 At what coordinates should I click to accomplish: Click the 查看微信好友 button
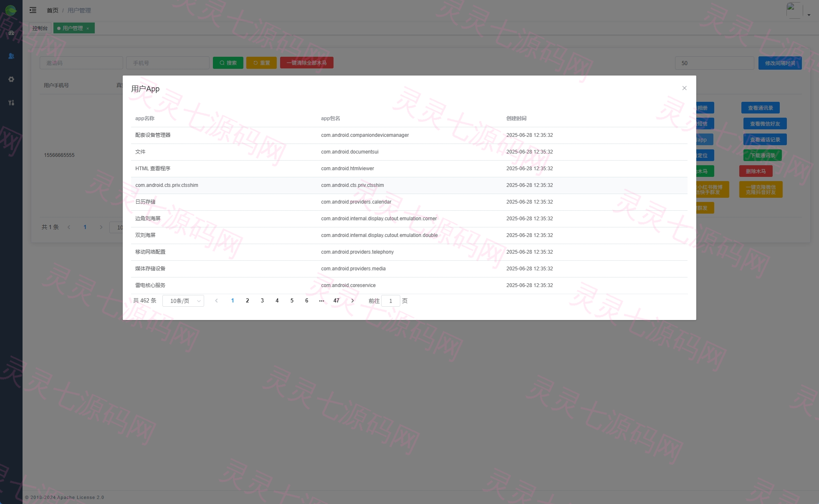[x=765, y=124]
